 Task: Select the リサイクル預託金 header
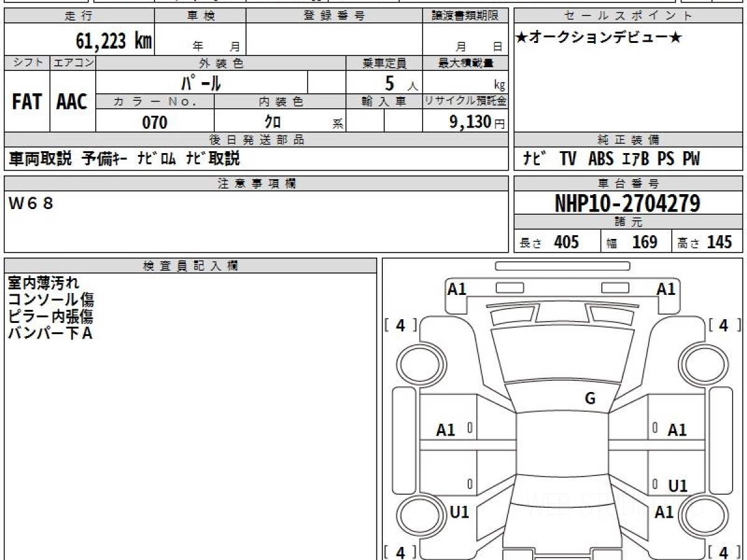(x=465, y=101)
